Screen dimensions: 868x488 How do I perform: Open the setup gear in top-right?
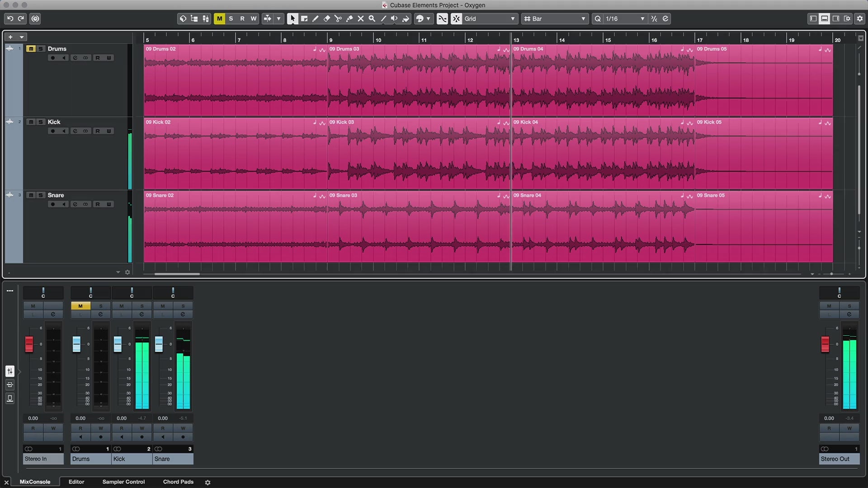click(860, 19)
